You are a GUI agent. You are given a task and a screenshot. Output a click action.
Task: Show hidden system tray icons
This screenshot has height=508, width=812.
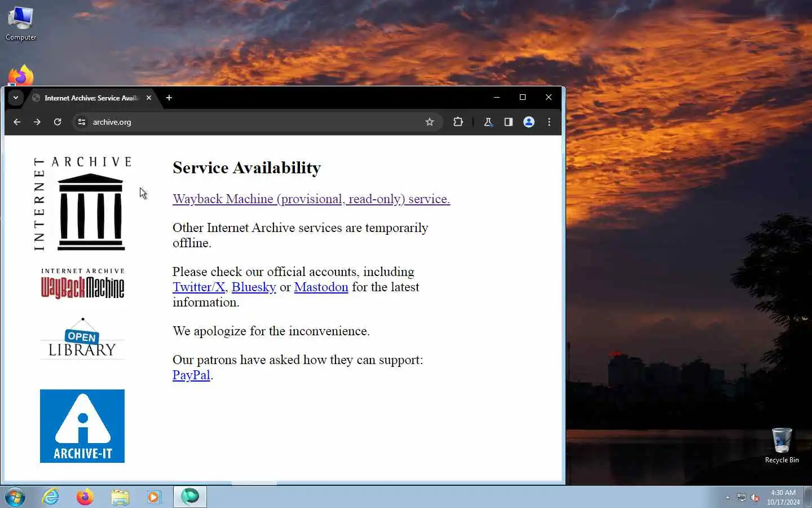[728, 497]
